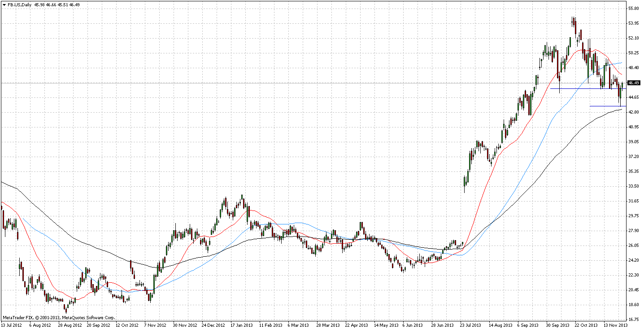
Task: Click the OHLC values in chart header
Action: (x=55, y=4)
